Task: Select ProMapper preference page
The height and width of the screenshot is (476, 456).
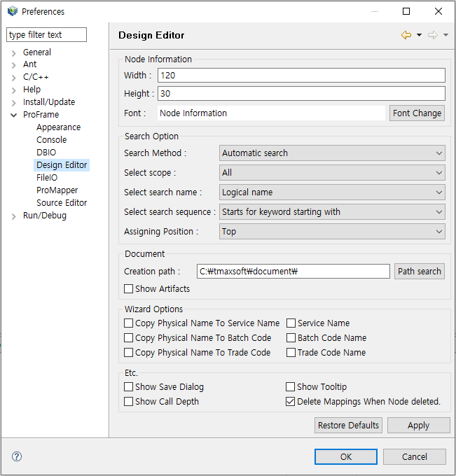Action: 57,190
